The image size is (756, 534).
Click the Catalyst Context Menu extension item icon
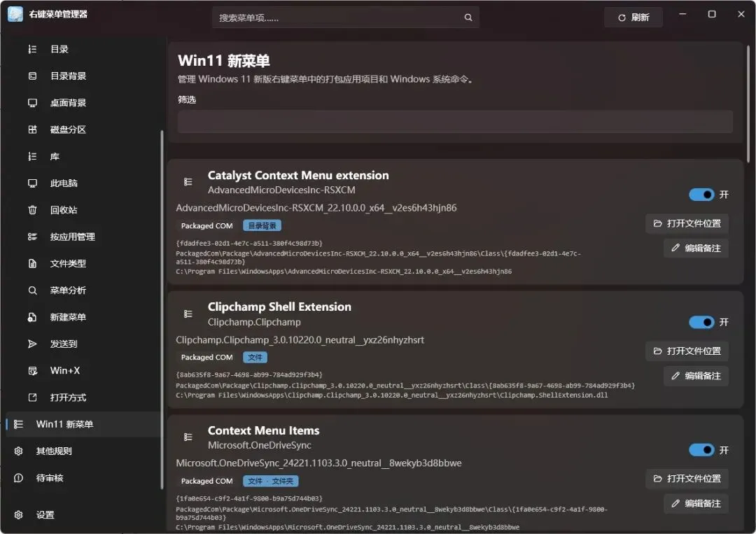click(x=188, y=182)
